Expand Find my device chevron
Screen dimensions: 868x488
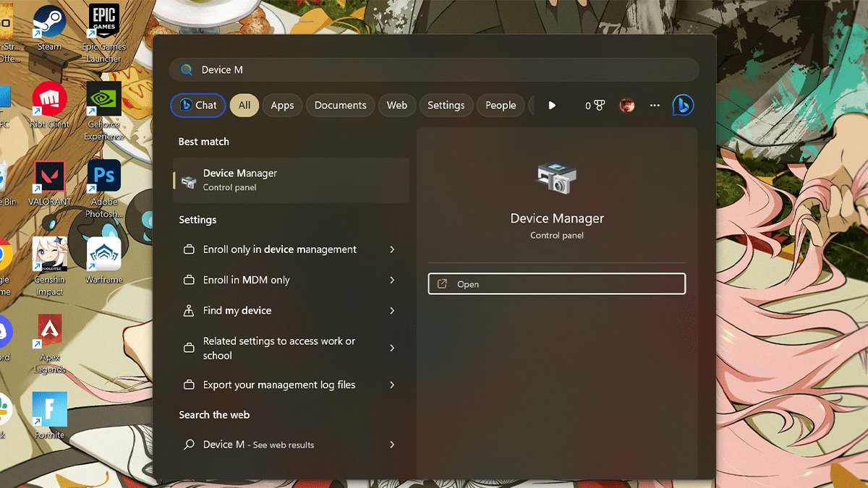(x=392, y=310)
